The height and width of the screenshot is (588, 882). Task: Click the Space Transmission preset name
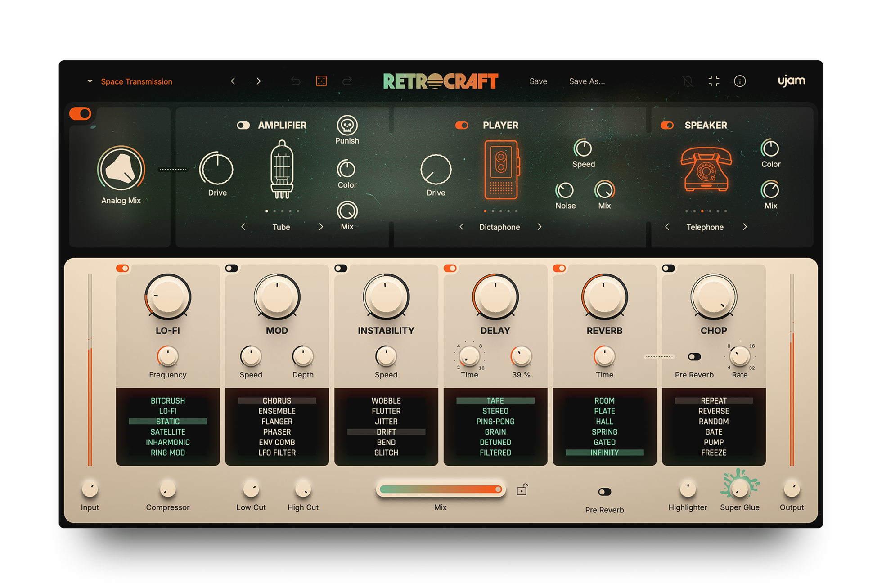[136, 81]
